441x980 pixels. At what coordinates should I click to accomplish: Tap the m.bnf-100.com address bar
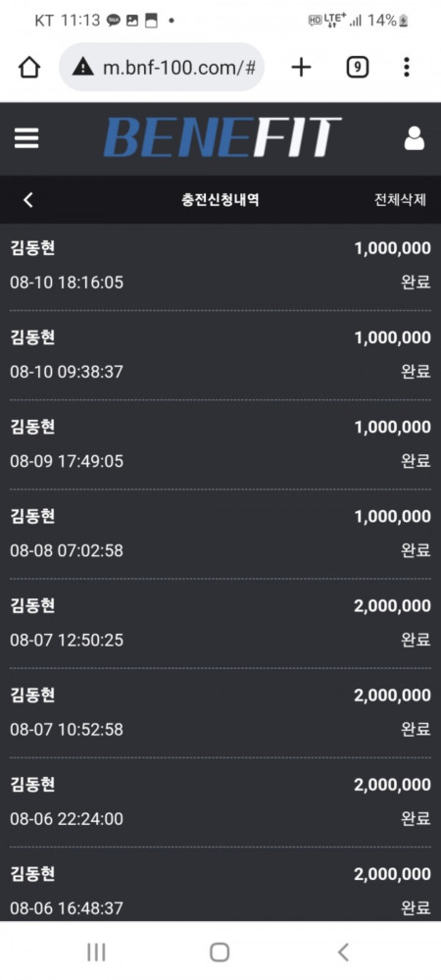pyautogui.click(x=161, y=67)
